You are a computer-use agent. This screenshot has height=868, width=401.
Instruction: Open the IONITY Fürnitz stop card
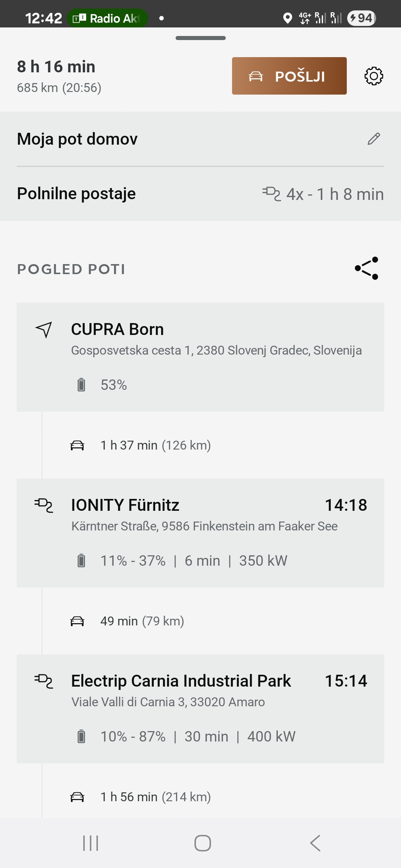click(x=200, y=533)
